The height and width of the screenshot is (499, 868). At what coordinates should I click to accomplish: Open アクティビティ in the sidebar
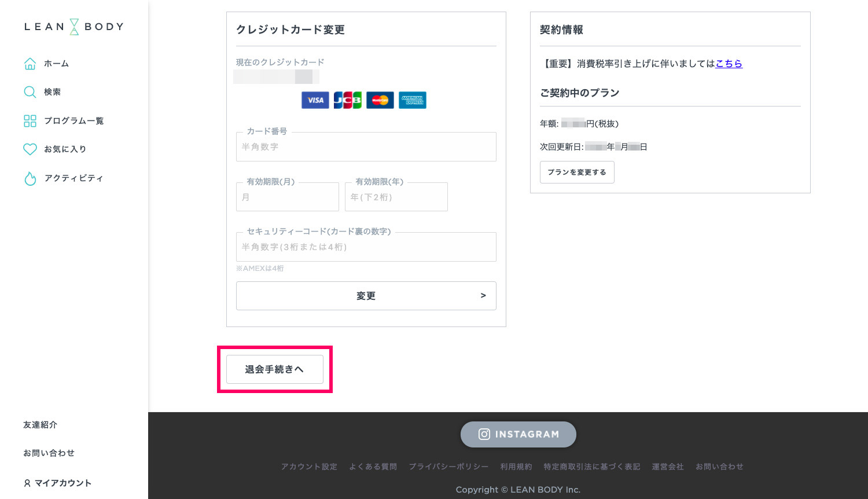[x=74, y=178]
